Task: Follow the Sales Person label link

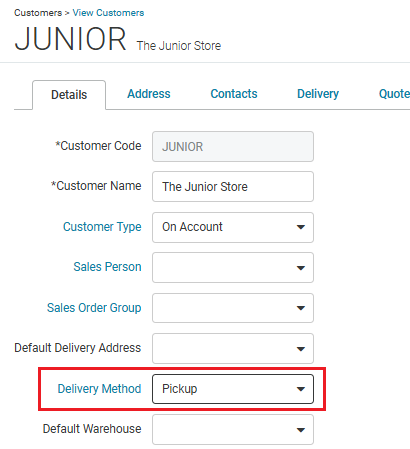Action: (107, 267)
